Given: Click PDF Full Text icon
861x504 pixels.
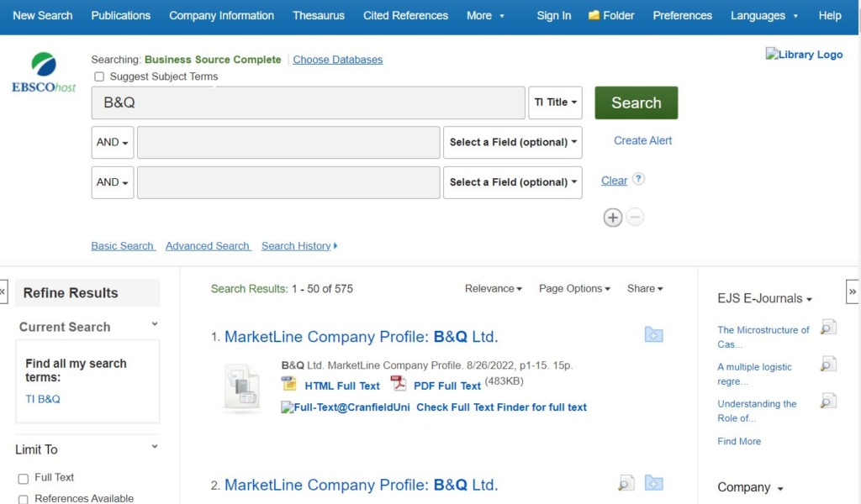Looking at the screenshot, I should 399,384.
